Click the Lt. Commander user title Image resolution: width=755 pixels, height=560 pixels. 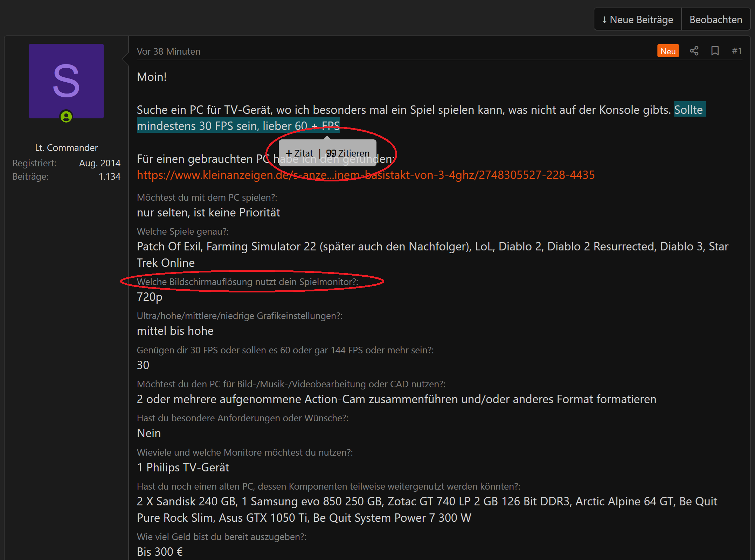[x=66, y=148]
